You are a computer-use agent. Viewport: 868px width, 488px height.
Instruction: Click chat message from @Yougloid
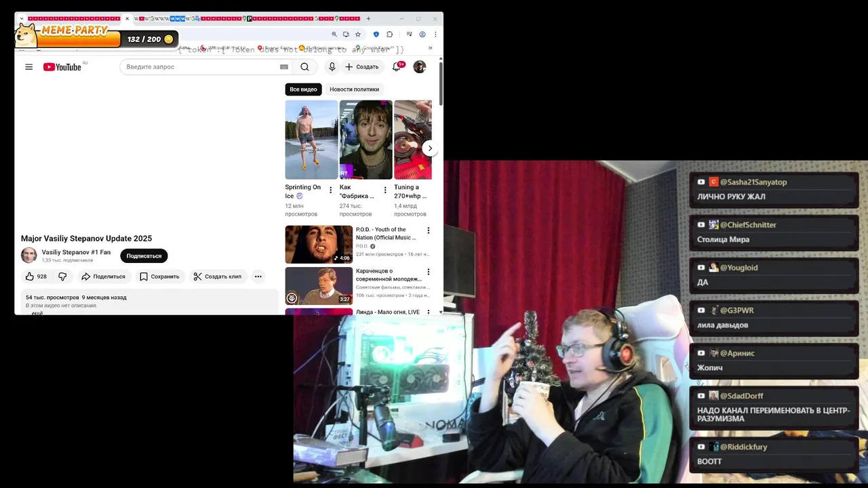(x=774, y=274)
